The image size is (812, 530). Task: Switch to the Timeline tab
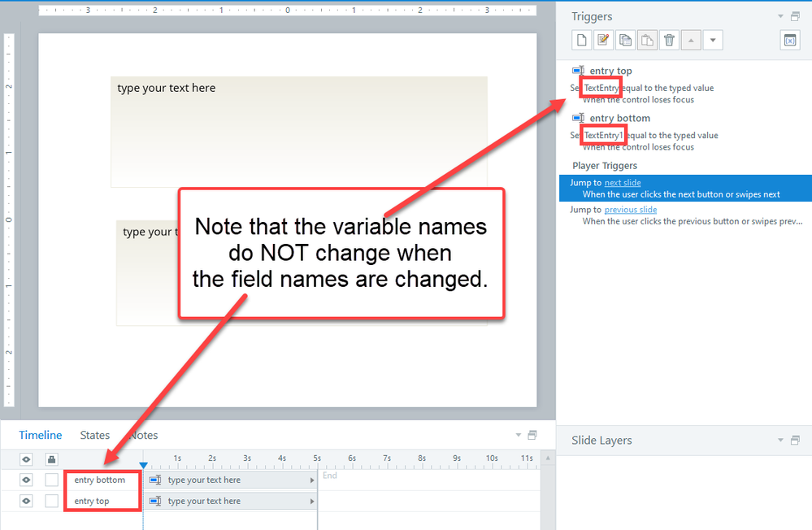pyautogui.click(x=41, y=435)
